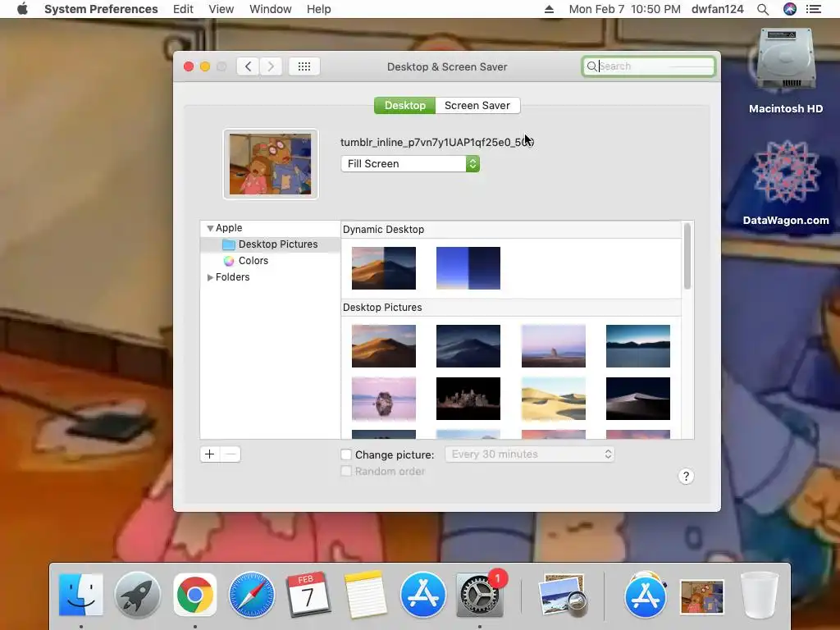Pick blue twilight lake mountain thumbnail
840x630 pixels.
pyautogui.click(x=638, y=346)
